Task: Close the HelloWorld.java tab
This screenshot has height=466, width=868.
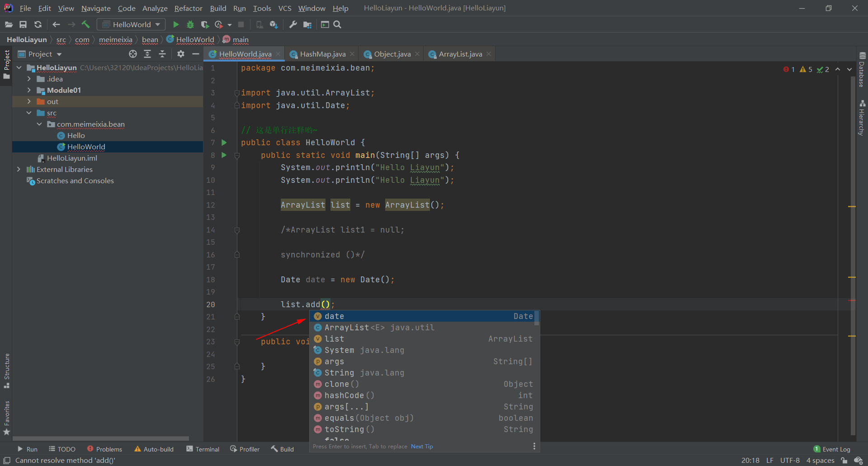Action: coord(278,54)
